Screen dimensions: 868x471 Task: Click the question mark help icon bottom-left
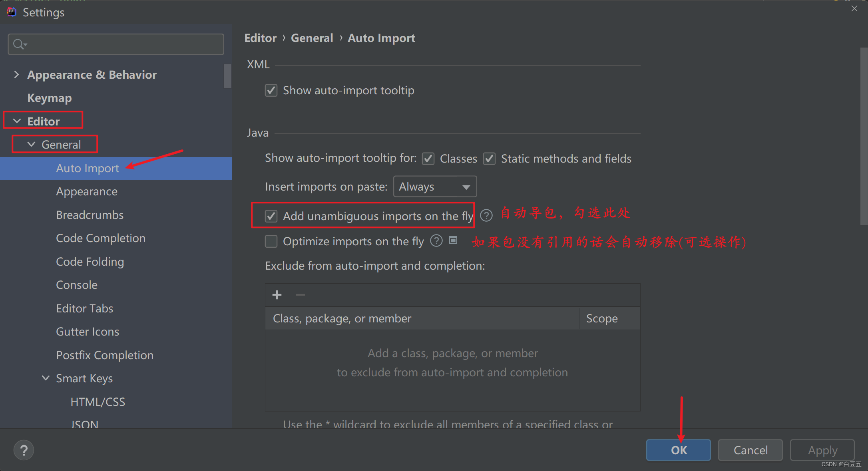point(24,450)
